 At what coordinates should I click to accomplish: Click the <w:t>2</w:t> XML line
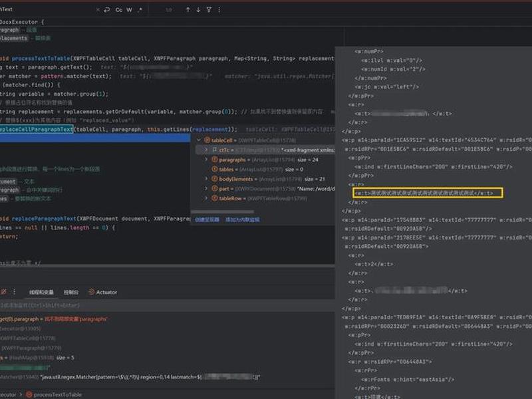[374, 264]
